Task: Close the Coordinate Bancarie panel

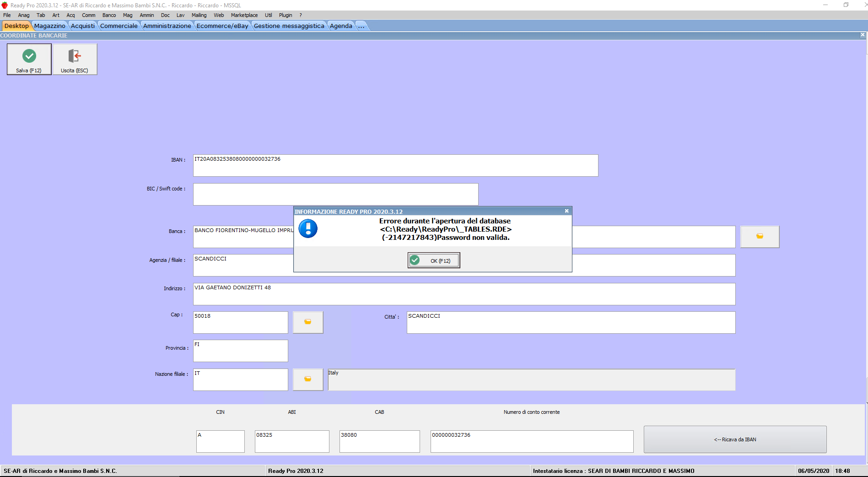Action: click(863, 35)
